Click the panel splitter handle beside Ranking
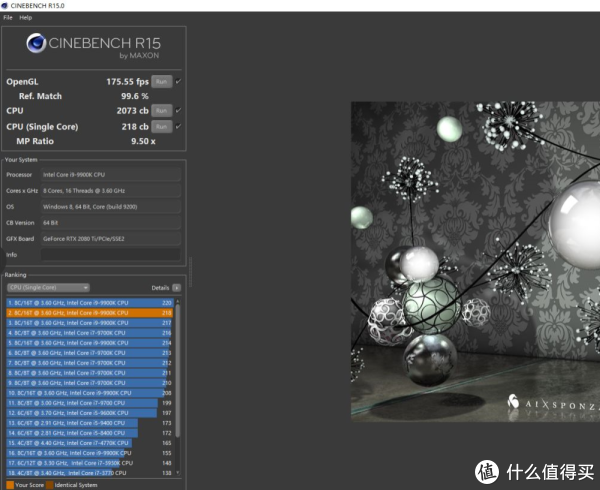600x490 pixels. point(190,272)
